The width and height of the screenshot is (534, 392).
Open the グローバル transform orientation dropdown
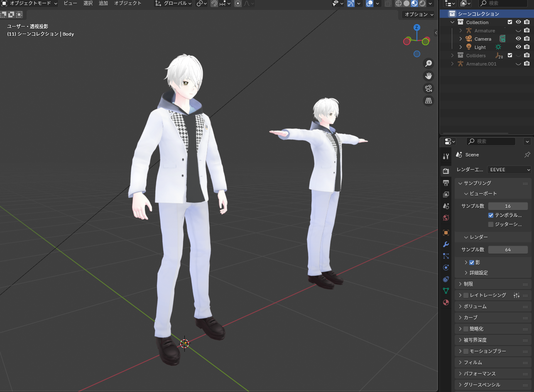click(173, 3)
